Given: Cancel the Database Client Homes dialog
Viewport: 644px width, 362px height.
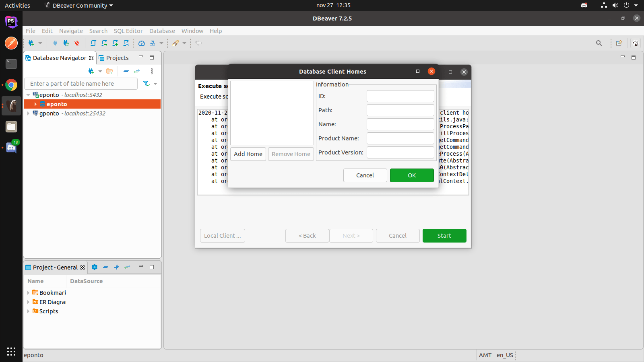Looking at the screenshot, I should [365, 175].
